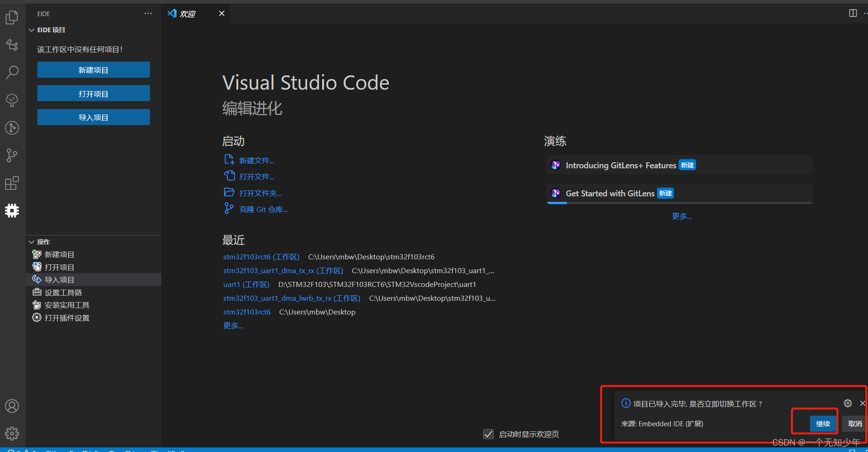868x452 pixels.
Task: Click the new-file icon beside 新建文件...
Action: pos(229,160)
